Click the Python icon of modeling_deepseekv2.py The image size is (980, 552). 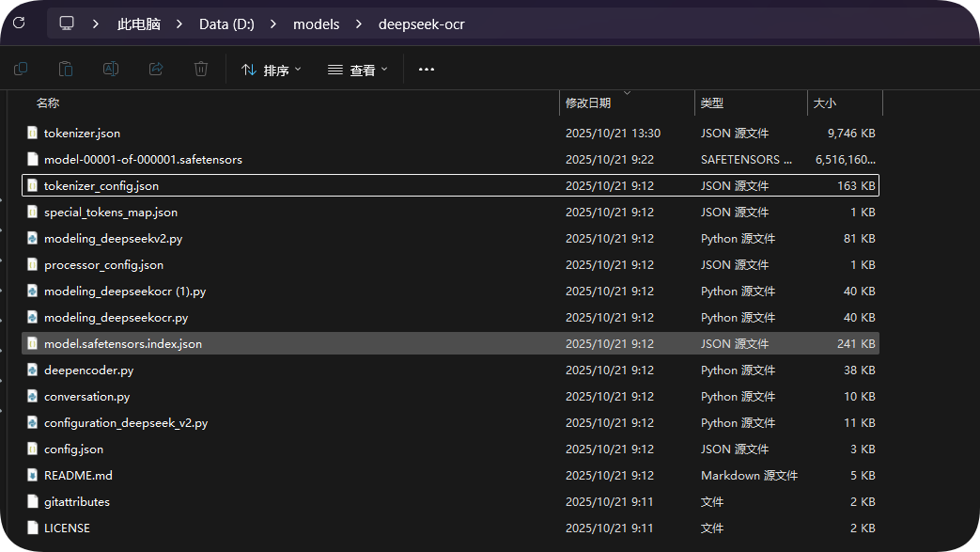(x=33, y=238)
